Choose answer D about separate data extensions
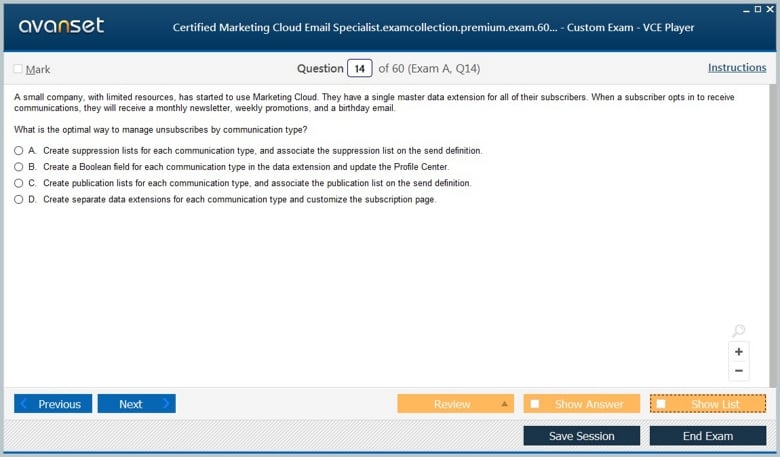Image resolution: width=780 pixels, height=457 pixels. coord(18,199)
